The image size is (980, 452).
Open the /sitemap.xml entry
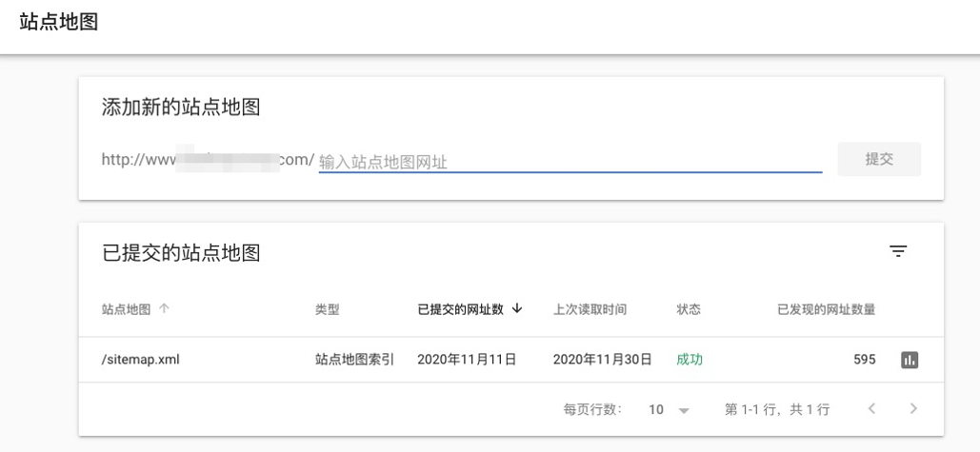pos(140,360)
